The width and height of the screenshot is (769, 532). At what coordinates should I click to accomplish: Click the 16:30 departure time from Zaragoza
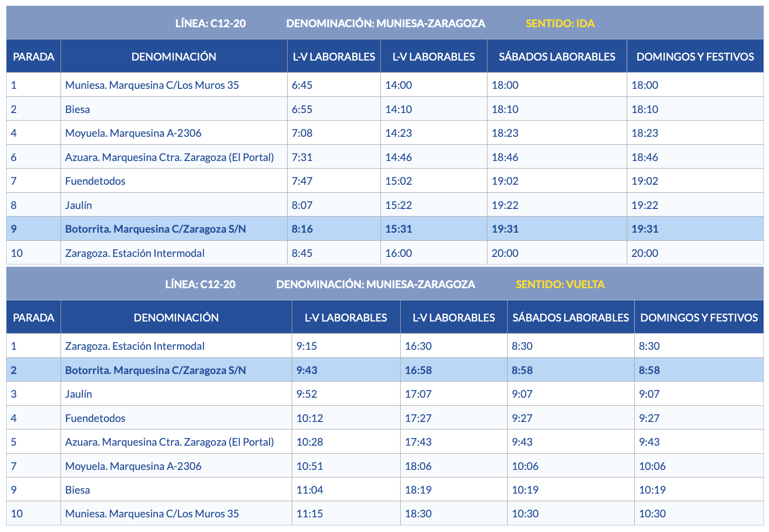pos(418,346)
